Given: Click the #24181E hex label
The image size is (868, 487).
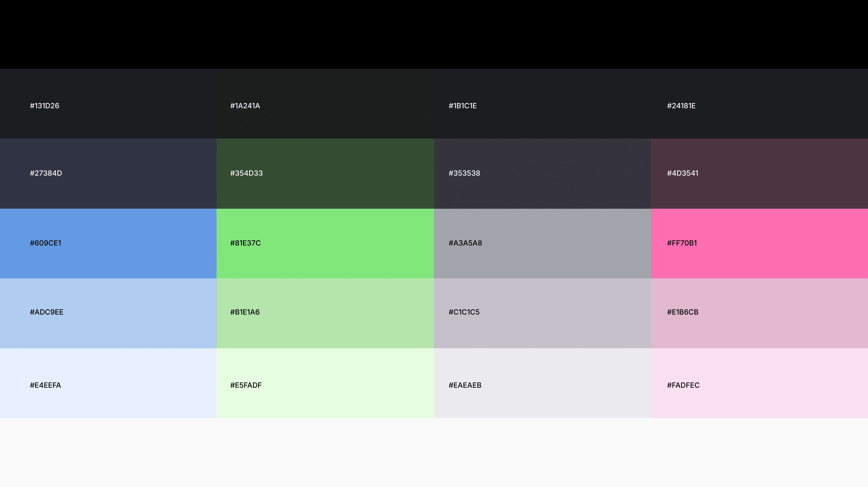Looking at the screenshot, I should (681, 106).
